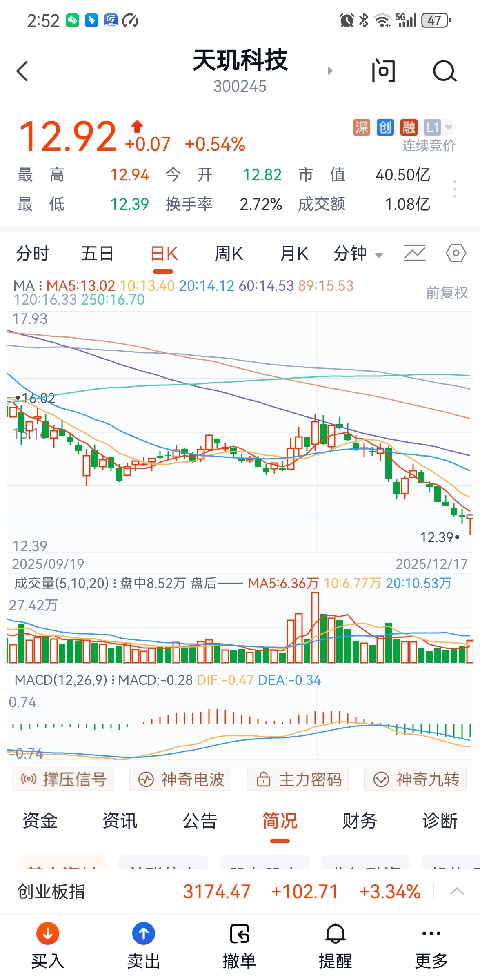Tap the chart drawing line tool icon

click(415, 253)
